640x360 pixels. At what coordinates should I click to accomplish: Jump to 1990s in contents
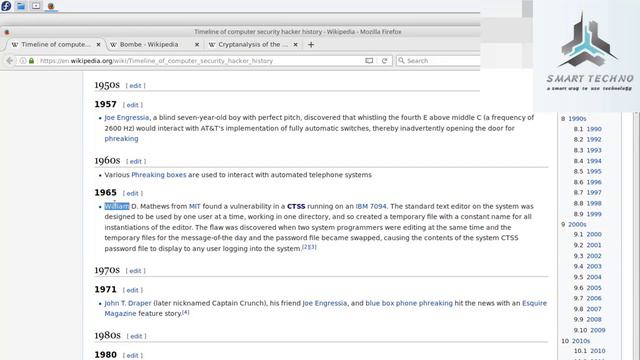[577, 119]
